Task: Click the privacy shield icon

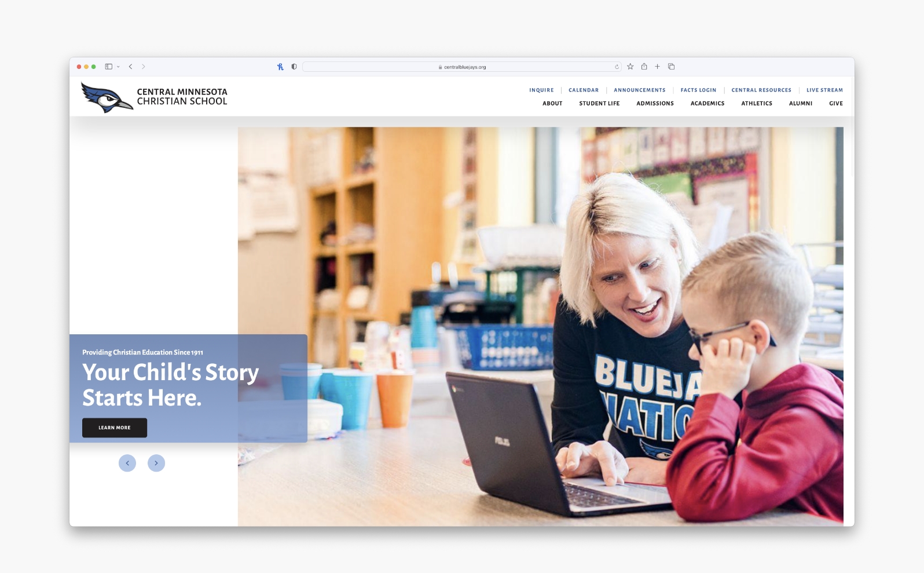Action: pyautogui.click(x=294, y=67)
